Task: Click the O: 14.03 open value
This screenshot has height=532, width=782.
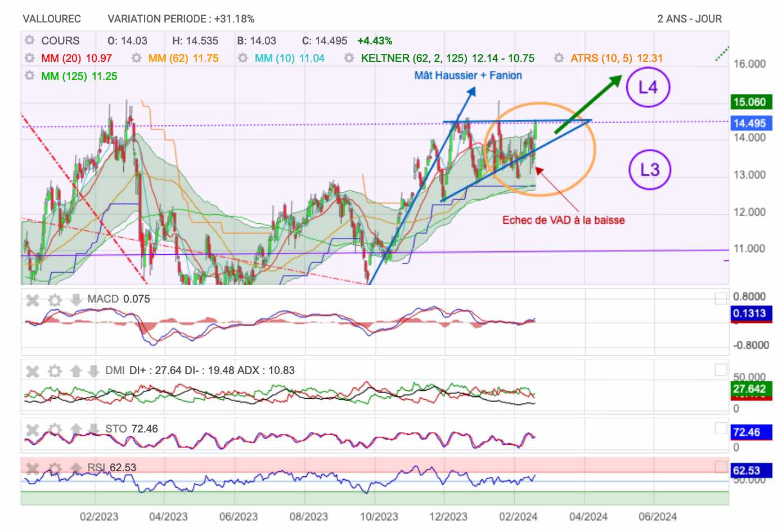Action: (127, 40)
